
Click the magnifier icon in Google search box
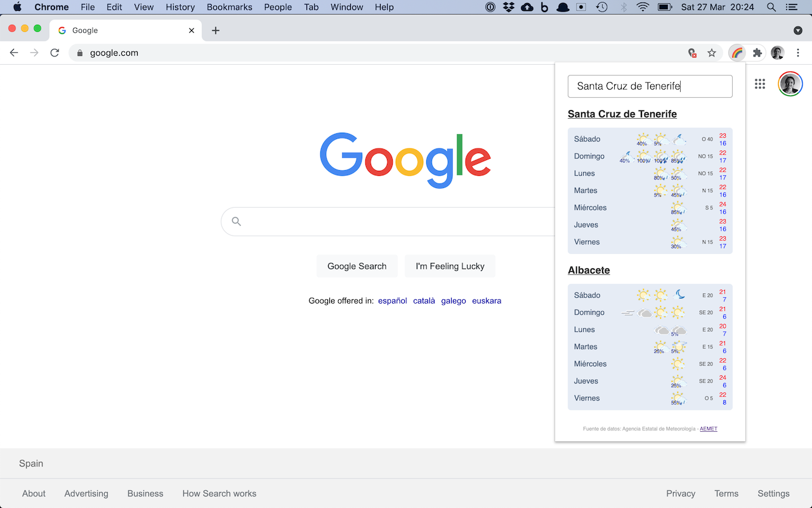coord(237,222)
